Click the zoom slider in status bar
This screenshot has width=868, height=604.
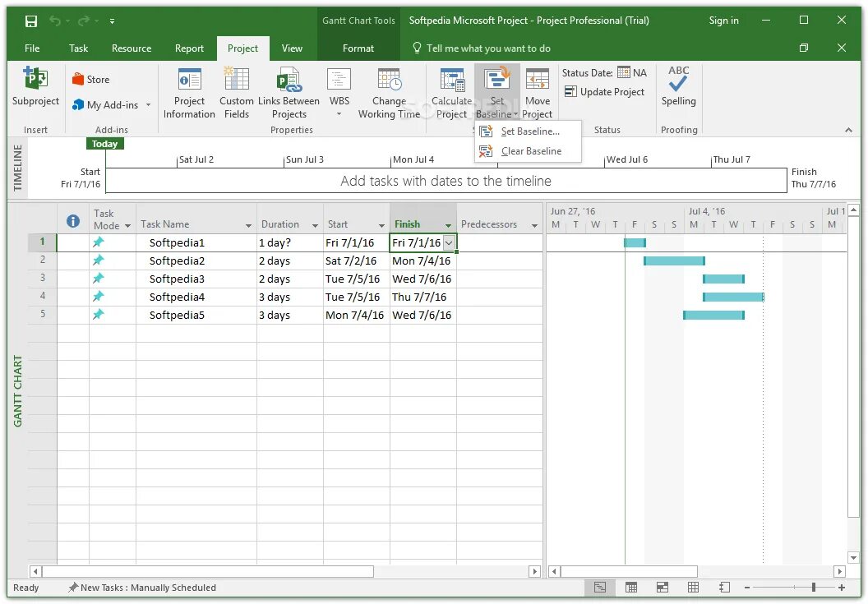[794, 588]
